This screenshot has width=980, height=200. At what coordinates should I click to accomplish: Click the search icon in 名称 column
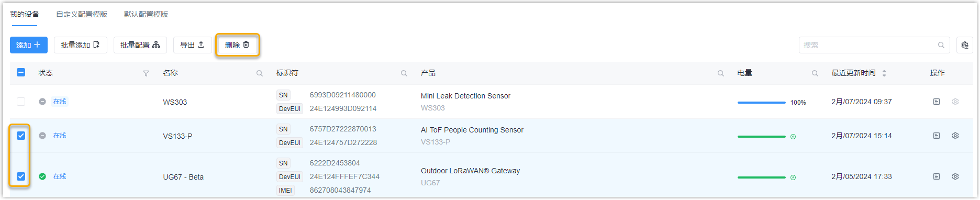click(260, 73)
